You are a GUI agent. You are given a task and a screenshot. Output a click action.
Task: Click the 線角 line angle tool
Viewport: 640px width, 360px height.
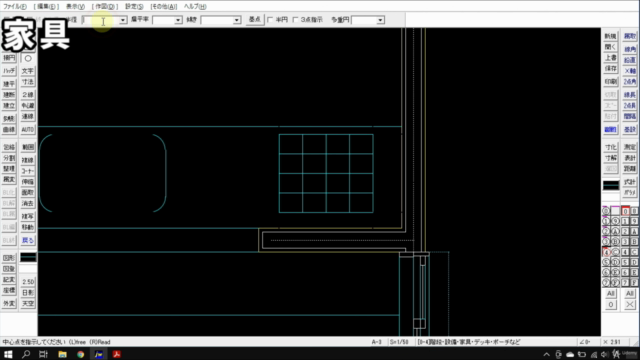point(630,49)
